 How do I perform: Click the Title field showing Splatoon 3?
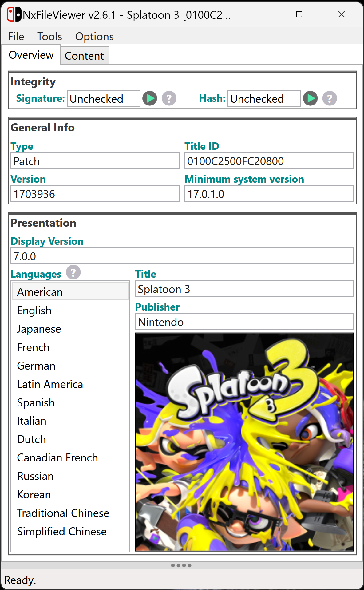coord(244,289)
